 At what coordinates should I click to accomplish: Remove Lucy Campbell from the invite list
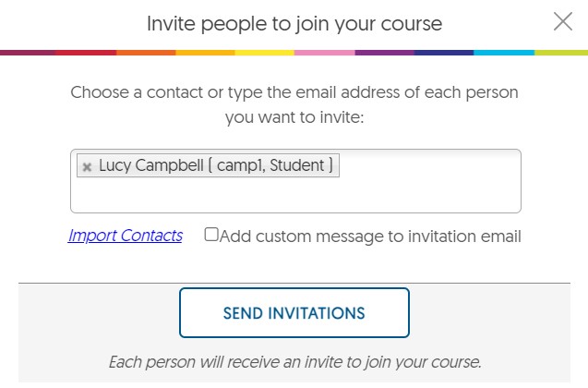[87, 166]
